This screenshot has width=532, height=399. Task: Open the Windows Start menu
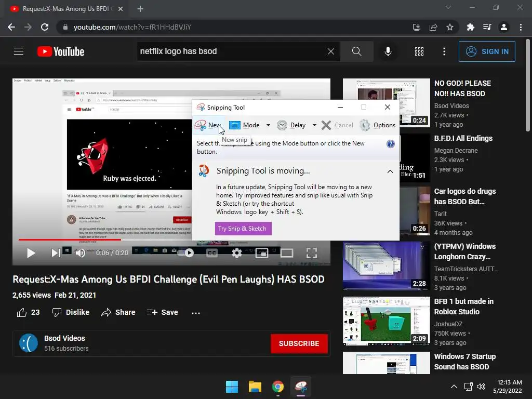(232, 387)
